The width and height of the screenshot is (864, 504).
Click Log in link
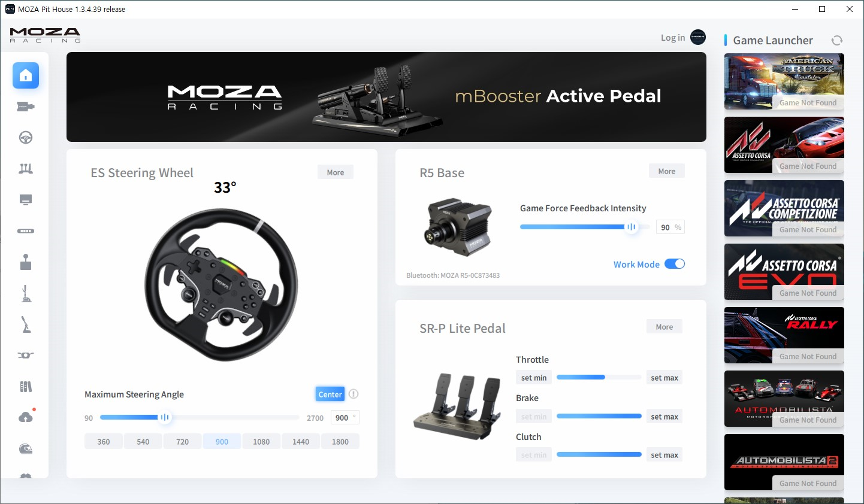[x=673, y=38]
